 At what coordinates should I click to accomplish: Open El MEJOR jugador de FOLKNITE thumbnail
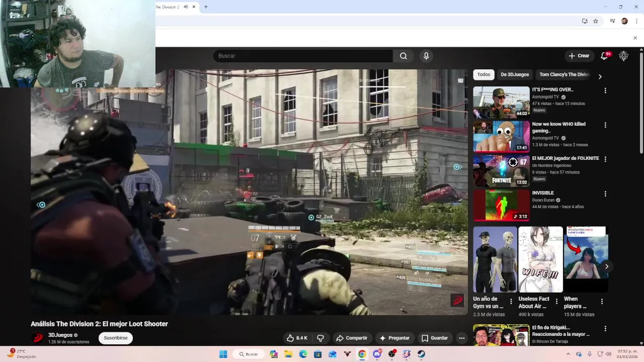(501, 170)
